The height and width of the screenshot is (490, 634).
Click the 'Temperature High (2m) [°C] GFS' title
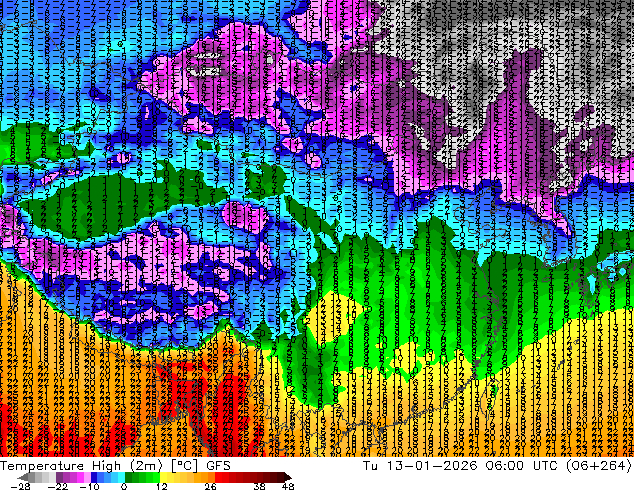(x=115, y=465)
